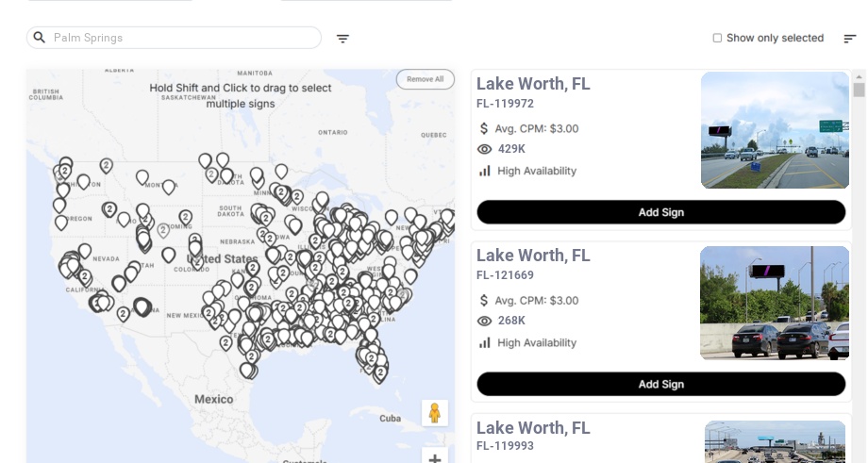Screen dimensions: 868x463
Task: Add sign FL-121669 to selection
Action: pos(660,384)
